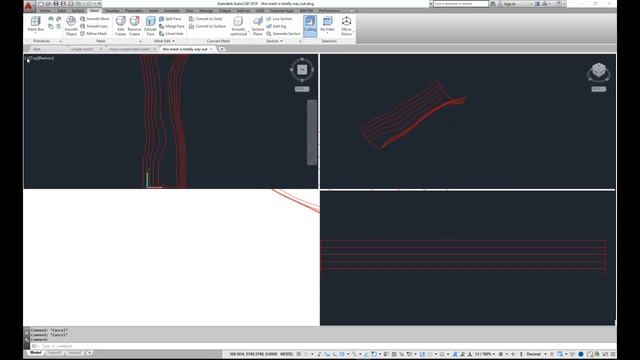Toggle hardware acceleration in the status bar

click(x=581, y=354)
